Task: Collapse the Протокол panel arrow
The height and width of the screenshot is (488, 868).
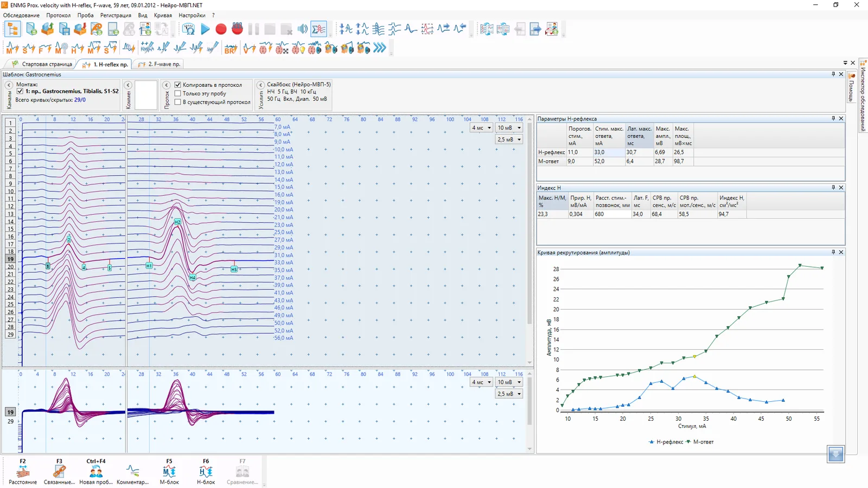Action: point(167,85)
